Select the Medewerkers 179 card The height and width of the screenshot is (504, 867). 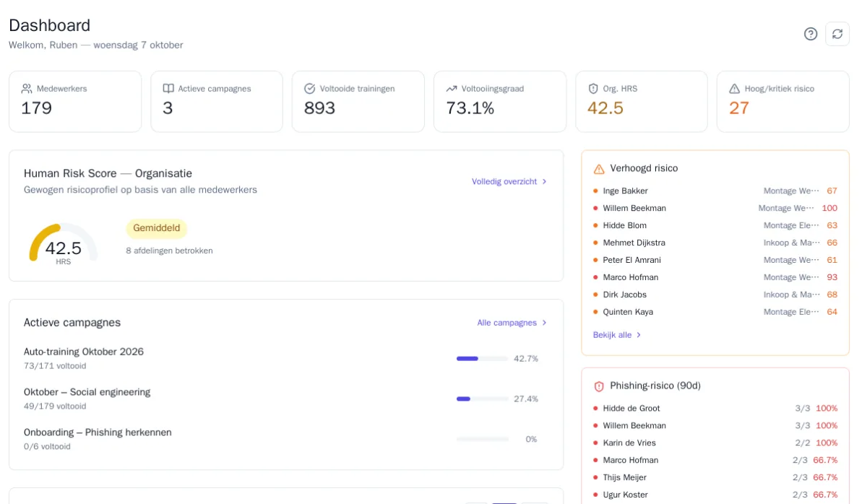[x=75, y=102]
